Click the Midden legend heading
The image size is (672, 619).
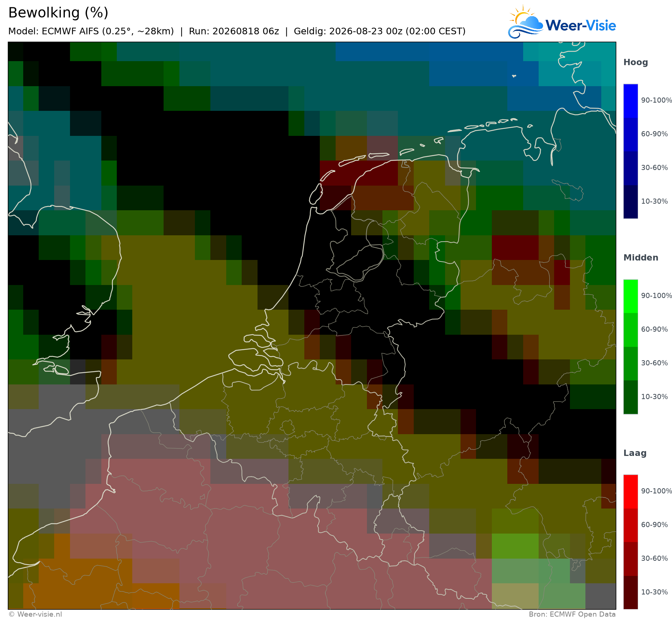pos(641,258)
